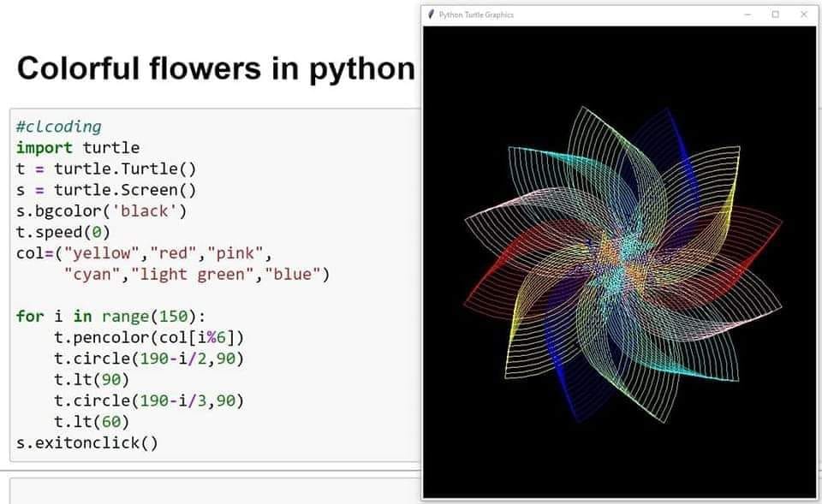Place cursor on the "s.bgcolor('black')" line
This screenshot has width=822, height=504.
coord(101,211)
